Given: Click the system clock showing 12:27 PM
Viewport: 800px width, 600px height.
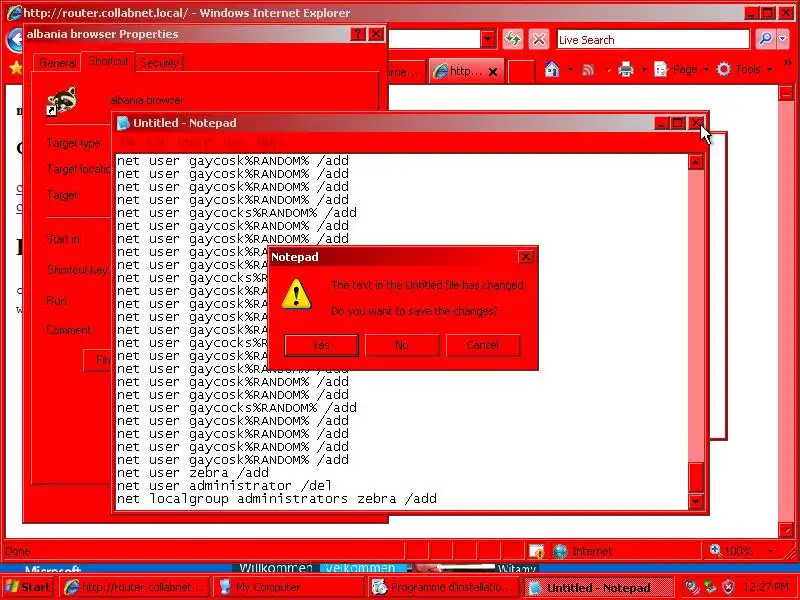Looking at the screenshot, I should pyautogui.click(x=766, y=587).
